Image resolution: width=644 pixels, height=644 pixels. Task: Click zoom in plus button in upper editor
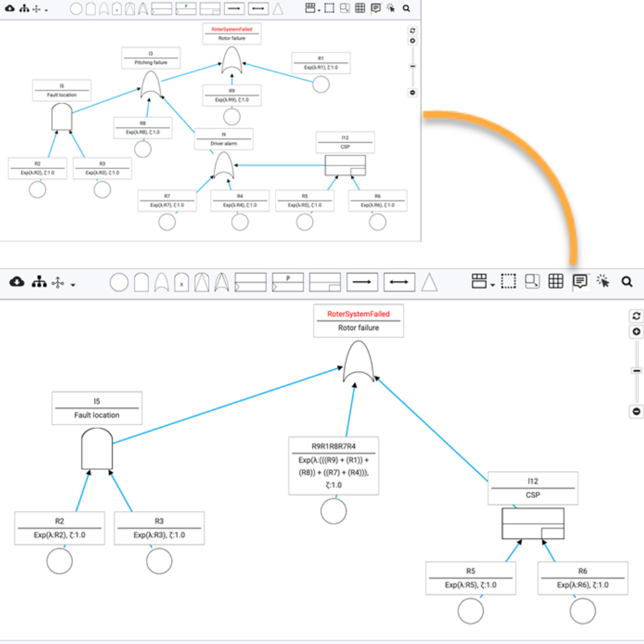413,41
